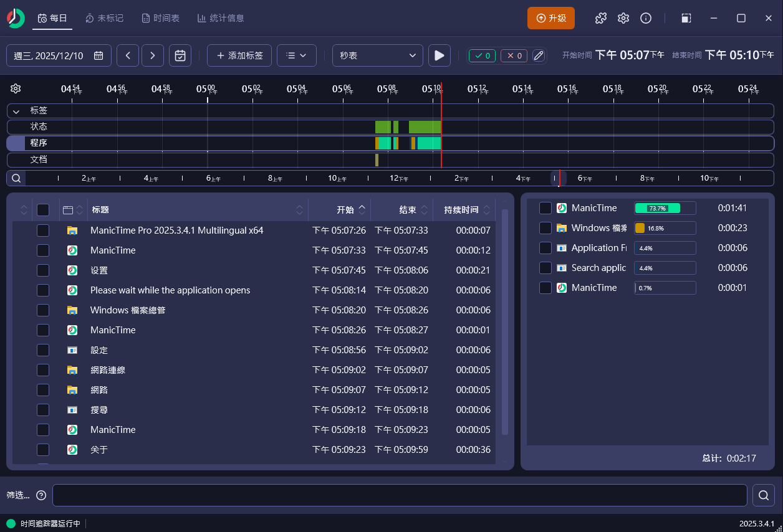
Task: Sort by 持续时间 column header
Action: click(464, 210)
